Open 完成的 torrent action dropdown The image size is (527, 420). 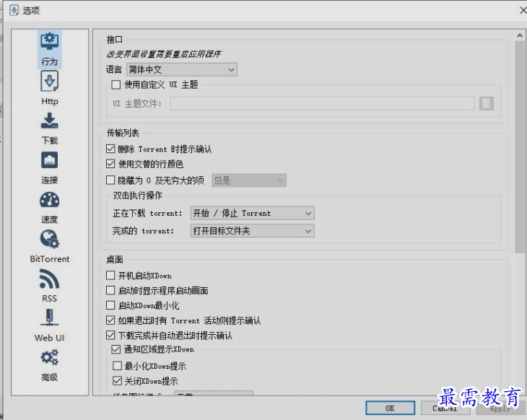pos(253,231)
